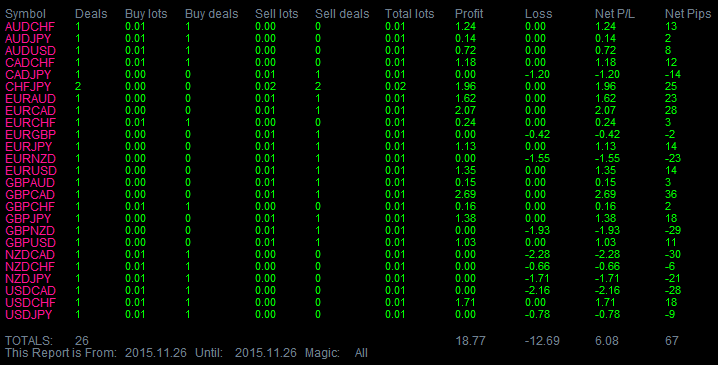Viewport: 718px width, 365px height.
Task: Select the GBPCAD symbol
Action: click(30, 195)
